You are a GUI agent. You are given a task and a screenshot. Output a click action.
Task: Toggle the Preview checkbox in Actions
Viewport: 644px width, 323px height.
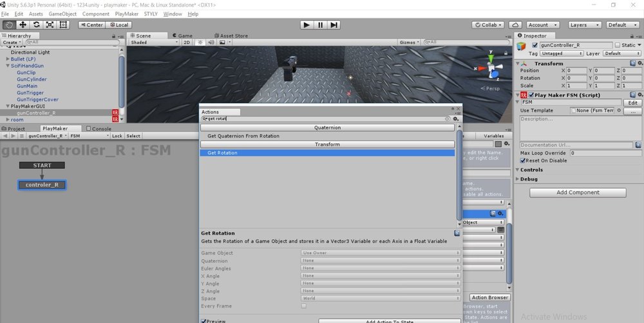(204, 321)
